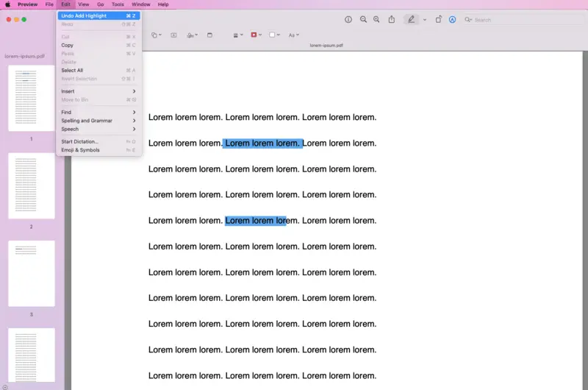Open the Apple menu
This screenshot has width=588, height=390.
pyautogui.click(x=7, y=4)
